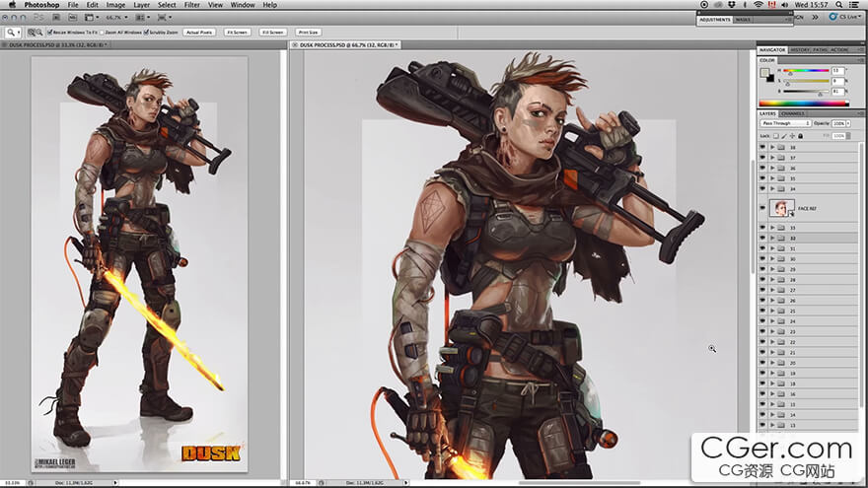868x488 pixels.
Task: Open the Filter menu
Action: 193,5
